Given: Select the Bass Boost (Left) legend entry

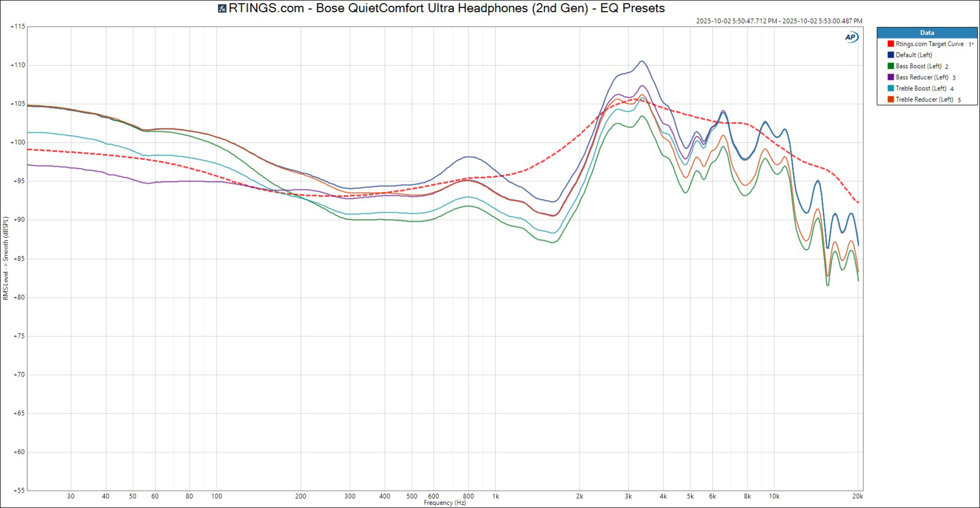Looking at the screenshot, I should (x=918, y=66).
